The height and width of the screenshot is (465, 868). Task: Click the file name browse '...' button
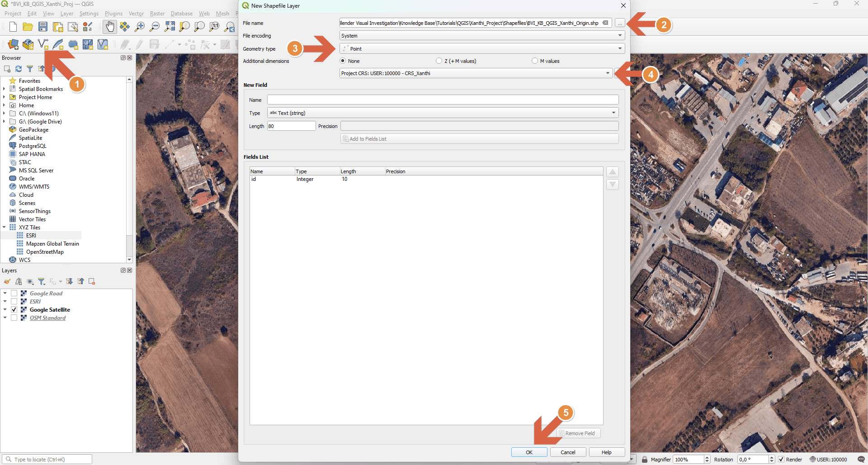pyautogui.click(x=620, y=23)
